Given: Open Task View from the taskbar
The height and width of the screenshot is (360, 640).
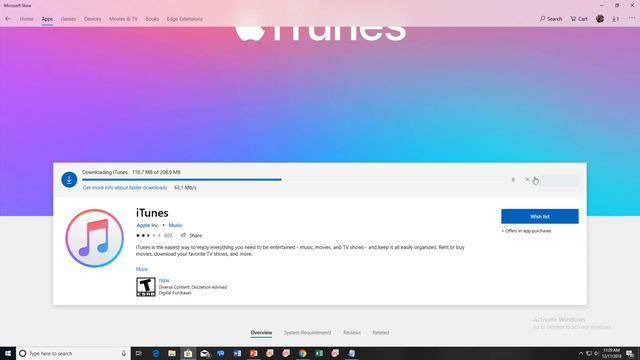Looking at the screenshot, I should (x=139, y=353).
